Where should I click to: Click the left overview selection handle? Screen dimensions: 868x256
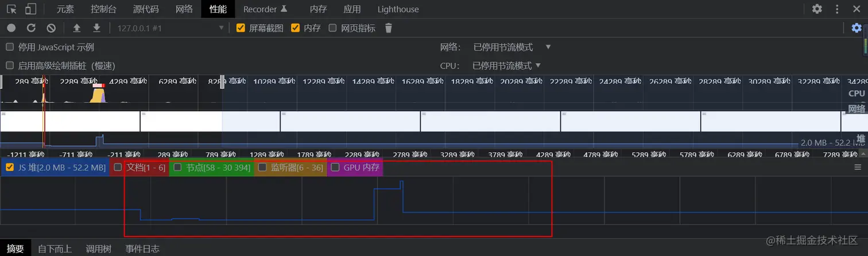[x=1, y=83]
